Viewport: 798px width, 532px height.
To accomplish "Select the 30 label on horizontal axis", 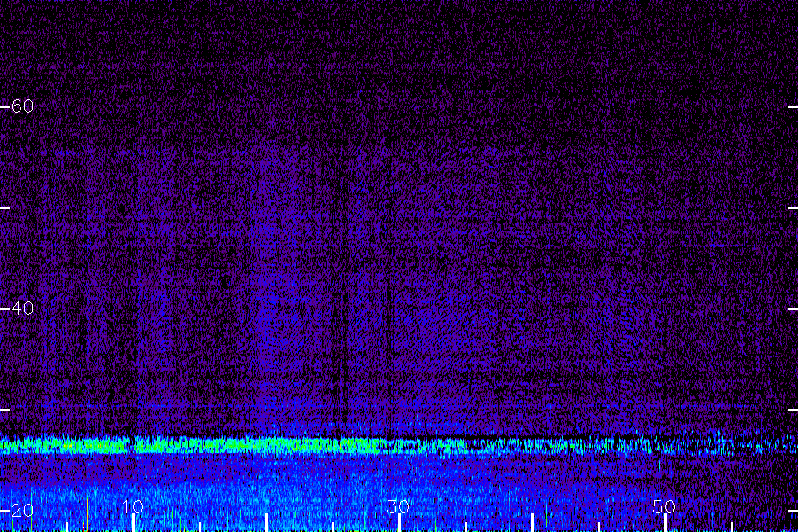I will pyautogui.click(x=398, y=506).
